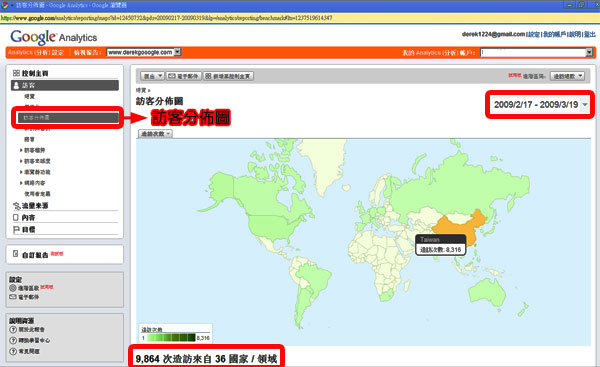Click the envelope icon under 設定
600x367 pixels.
click(x=13, y=297)
